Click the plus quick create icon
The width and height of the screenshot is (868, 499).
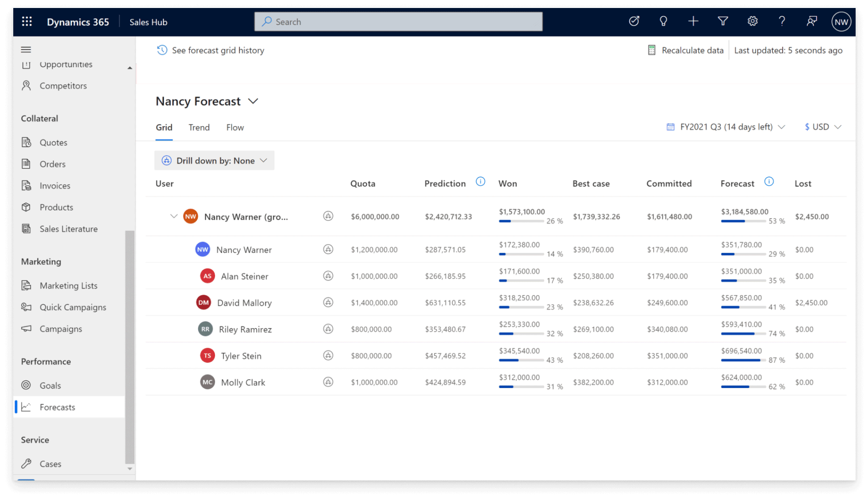point(693,21)
